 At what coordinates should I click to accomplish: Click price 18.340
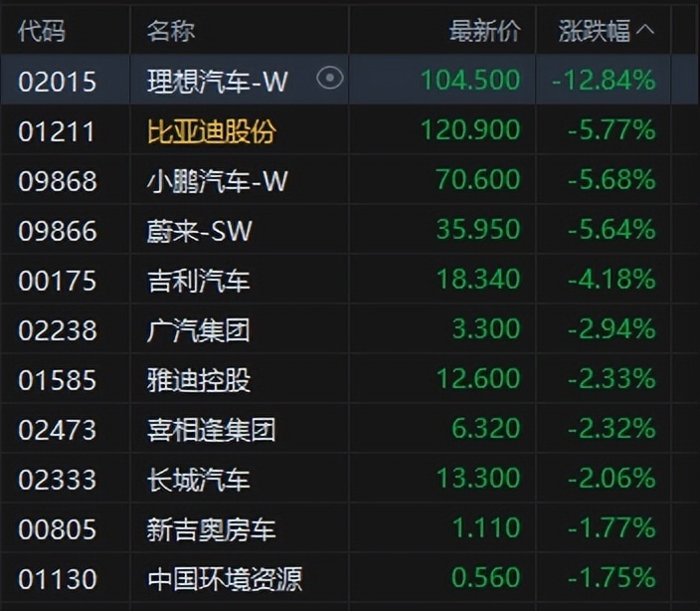pos(478,280)
